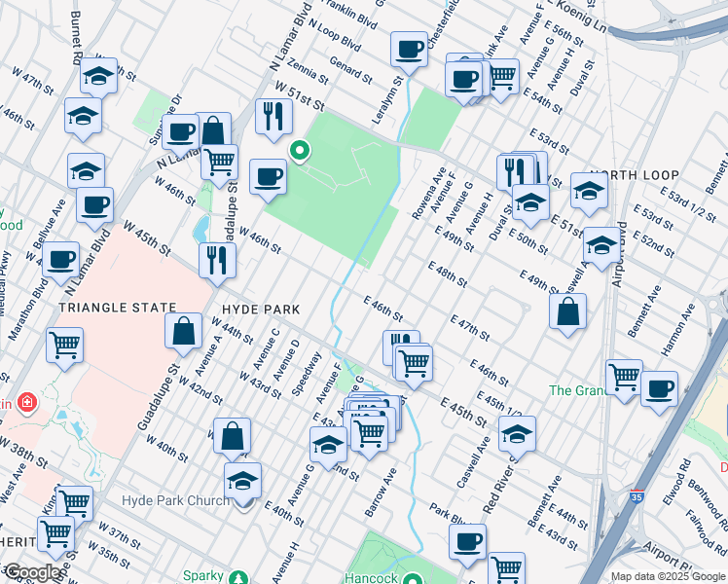Select the school marker near Red River St
728x584 pixels.
[517, 434]
